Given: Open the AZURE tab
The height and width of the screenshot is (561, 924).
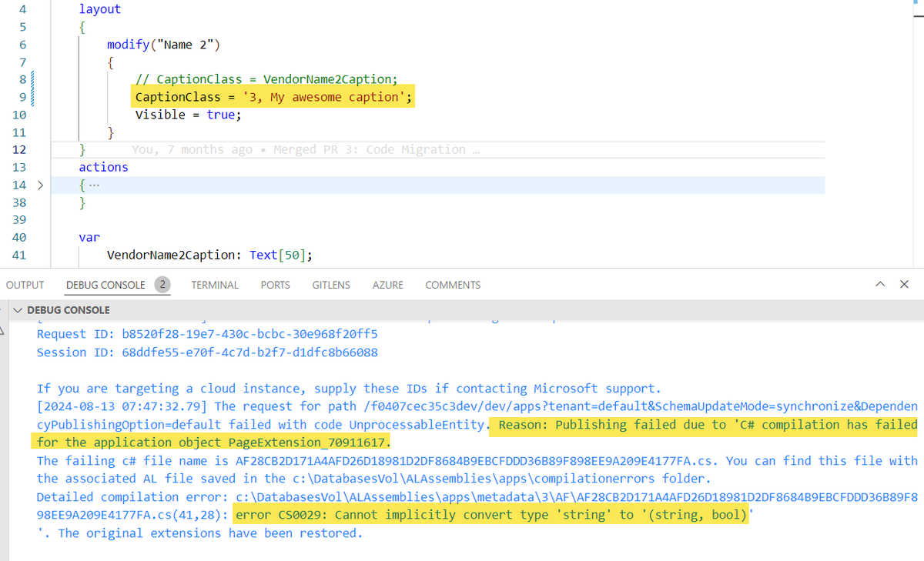Looking at the screenshot, I should [x=387, y=285].
